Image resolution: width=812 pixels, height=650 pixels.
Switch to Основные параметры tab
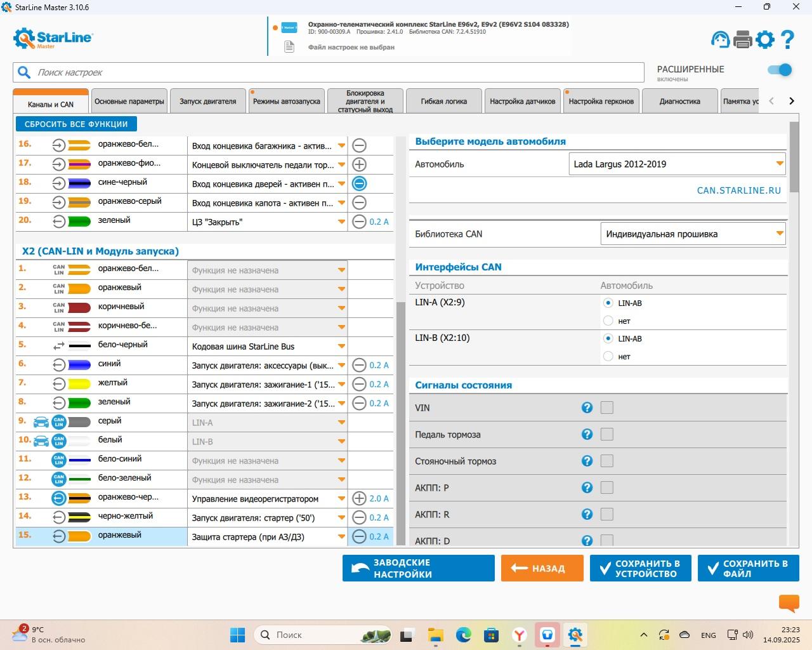[x=129, y=101]
